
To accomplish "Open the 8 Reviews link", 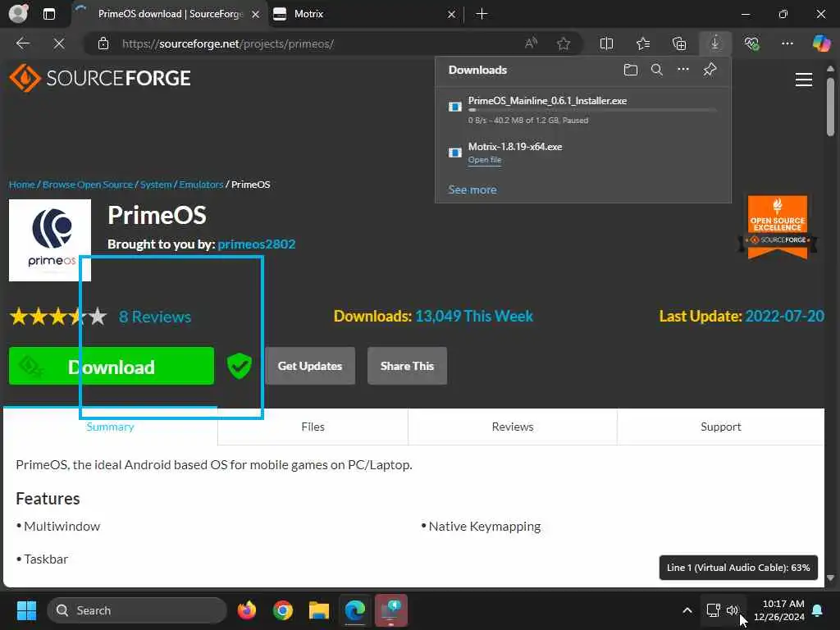I will pyautogui.click(x=155, y=317).
